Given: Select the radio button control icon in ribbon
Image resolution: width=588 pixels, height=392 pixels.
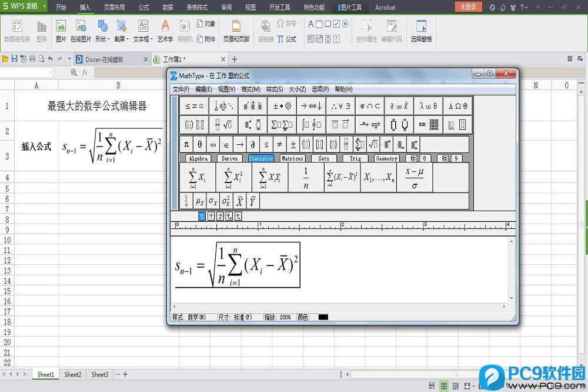Looking at the screenshot, I should (345, 24).
